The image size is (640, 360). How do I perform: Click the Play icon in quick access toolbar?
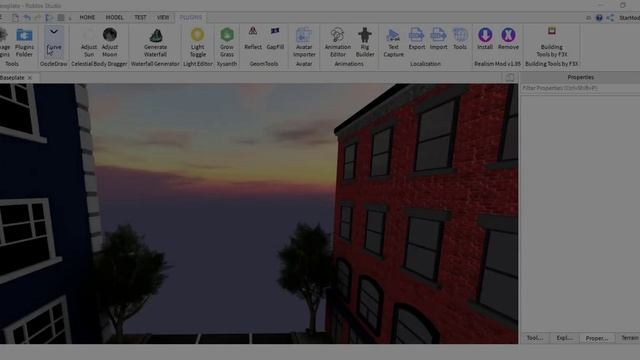tap(49, 18)
